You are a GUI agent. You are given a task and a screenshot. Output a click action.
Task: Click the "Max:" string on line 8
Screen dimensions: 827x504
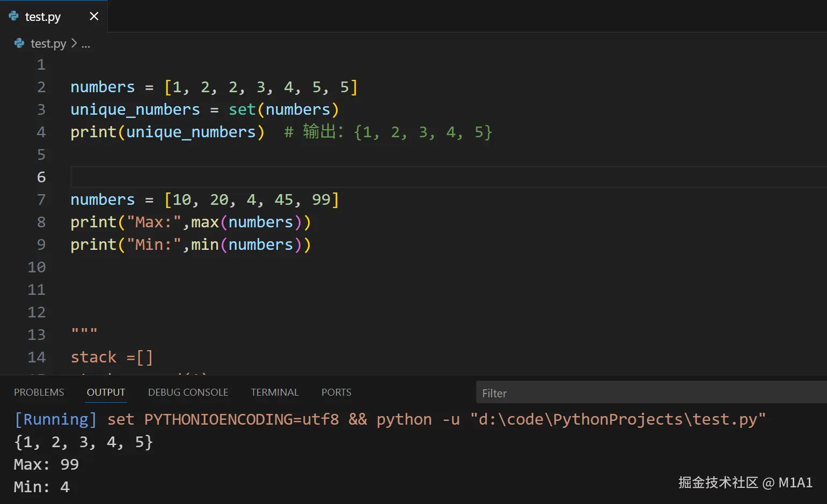pos(154,222)
